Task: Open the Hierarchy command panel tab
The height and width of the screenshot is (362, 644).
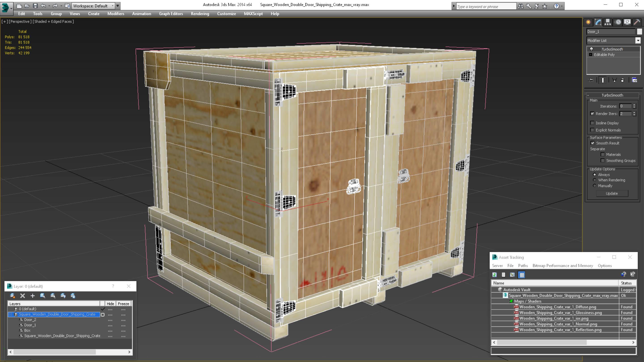Action: 608,22
